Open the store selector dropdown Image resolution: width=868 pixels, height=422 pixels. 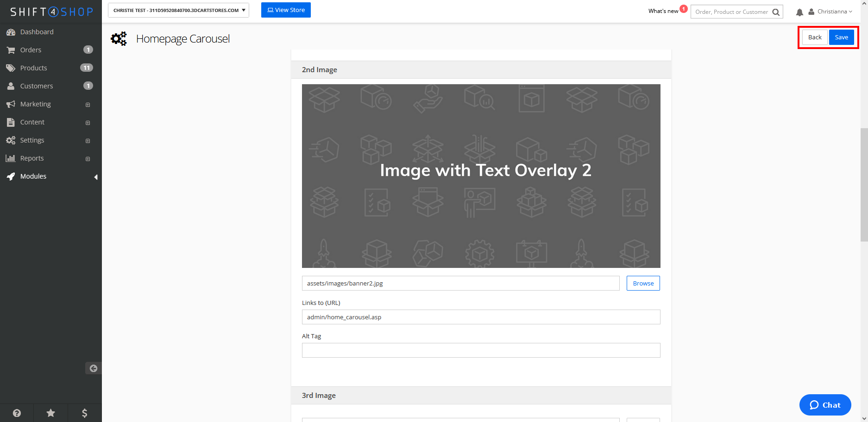pos(178,10)
